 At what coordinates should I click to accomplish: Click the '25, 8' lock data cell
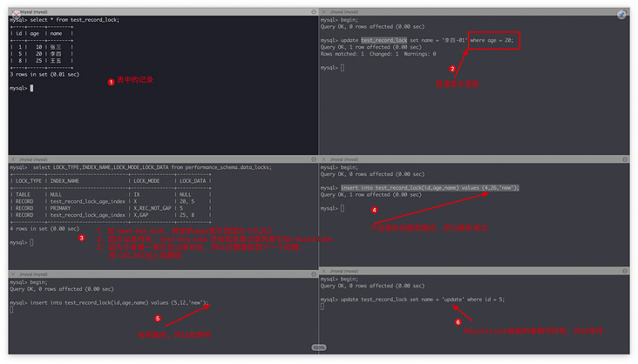coord(187,215)
